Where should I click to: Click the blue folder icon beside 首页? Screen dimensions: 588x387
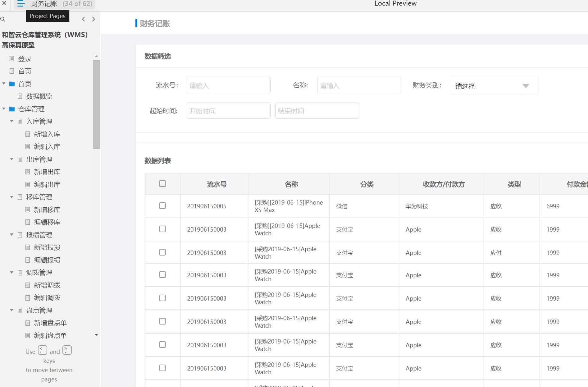tap(12, 84)
